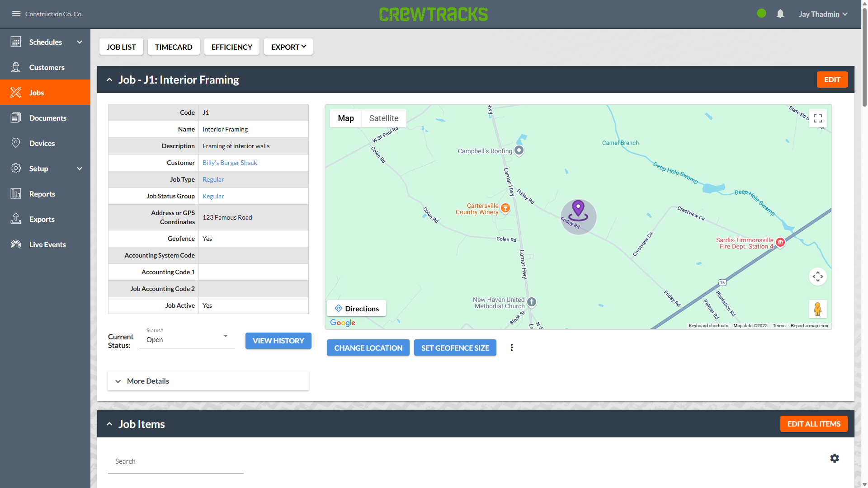
Task: Click the notifications bell icon
Action: coord(780,14)
